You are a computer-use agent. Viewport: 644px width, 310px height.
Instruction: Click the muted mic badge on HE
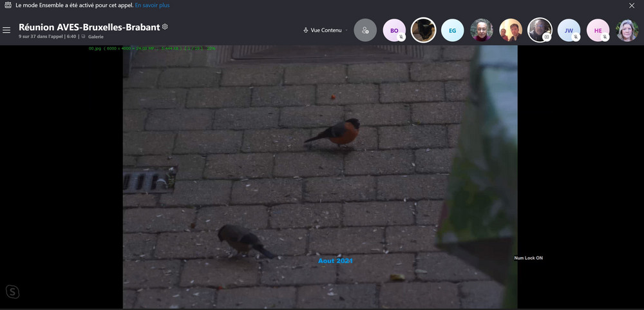[x=605, y=37]
